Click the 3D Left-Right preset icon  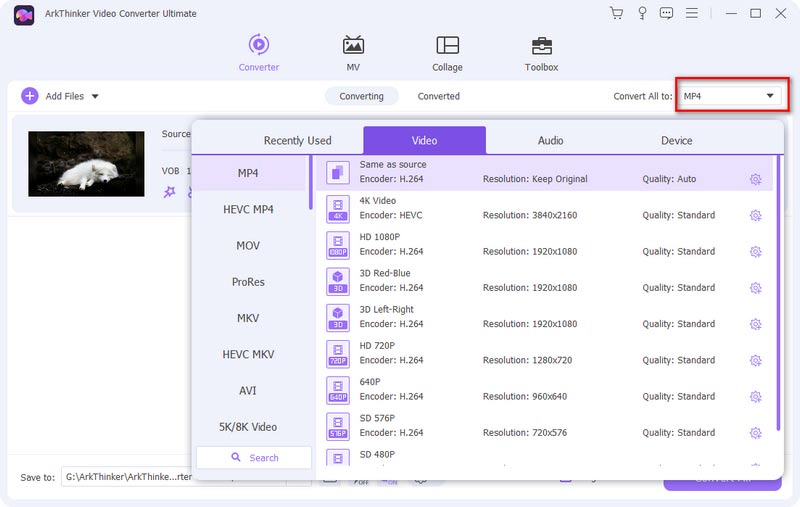point(338,317)
